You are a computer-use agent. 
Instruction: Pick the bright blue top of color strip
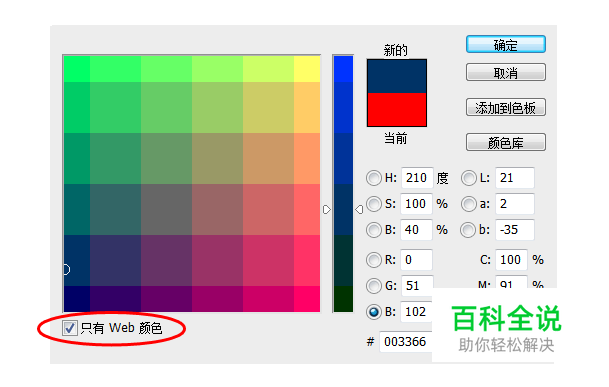pyautogui.click(x=343, y=69)
